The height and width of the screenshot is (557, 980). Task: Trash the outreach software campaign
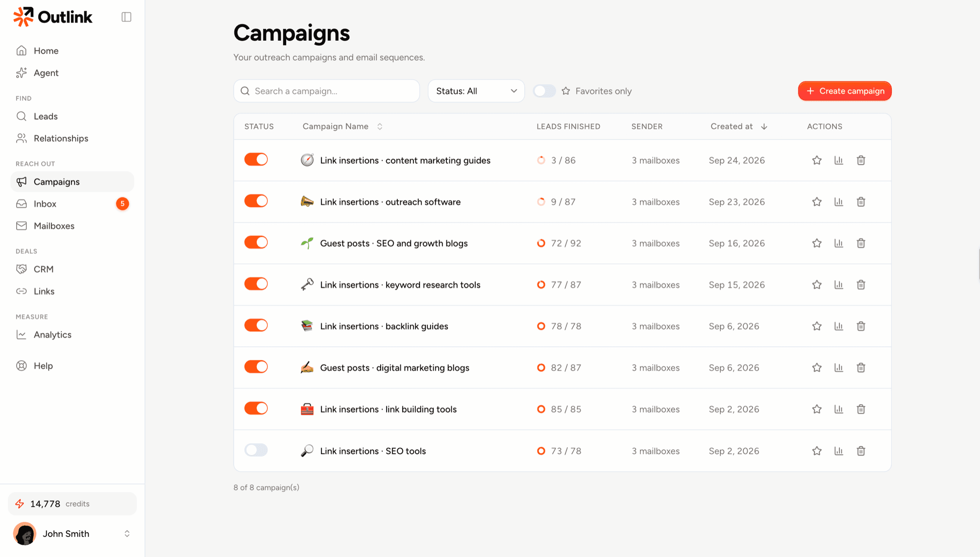click(x=861, y=202)
